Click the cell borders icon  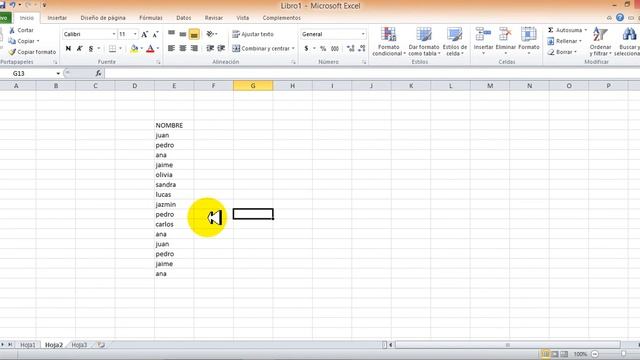pos(112,49)
